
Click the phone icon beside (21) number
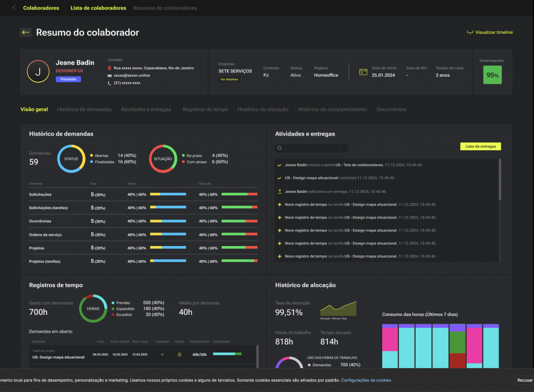(110, 83)
